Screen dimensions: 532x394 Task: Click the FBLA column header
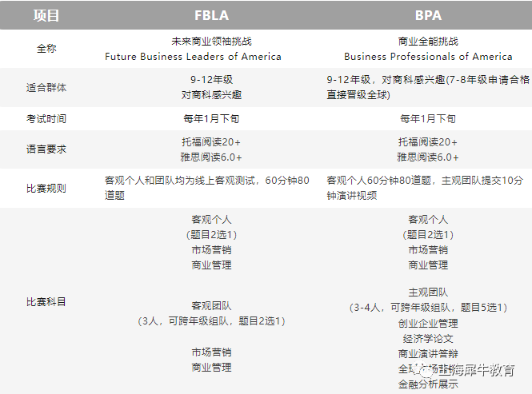211,16
